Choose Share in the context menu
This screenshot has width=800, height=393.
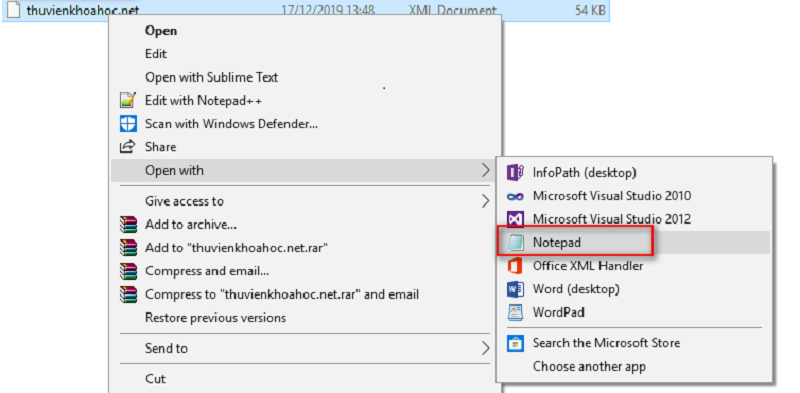tap(306, 147)
